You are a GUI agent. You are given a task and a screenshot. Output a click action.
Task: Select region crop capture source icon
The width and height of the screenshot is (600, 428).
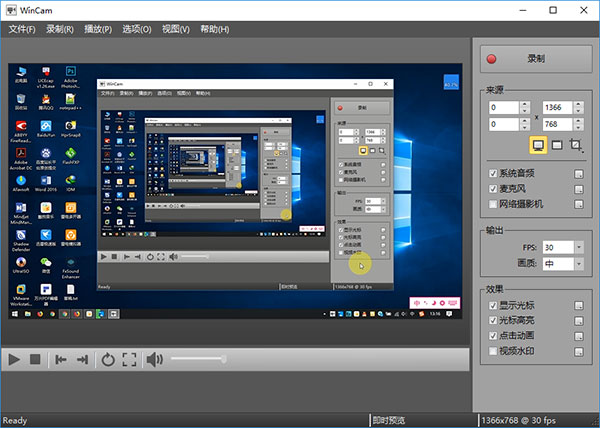(x=576, y=145)
